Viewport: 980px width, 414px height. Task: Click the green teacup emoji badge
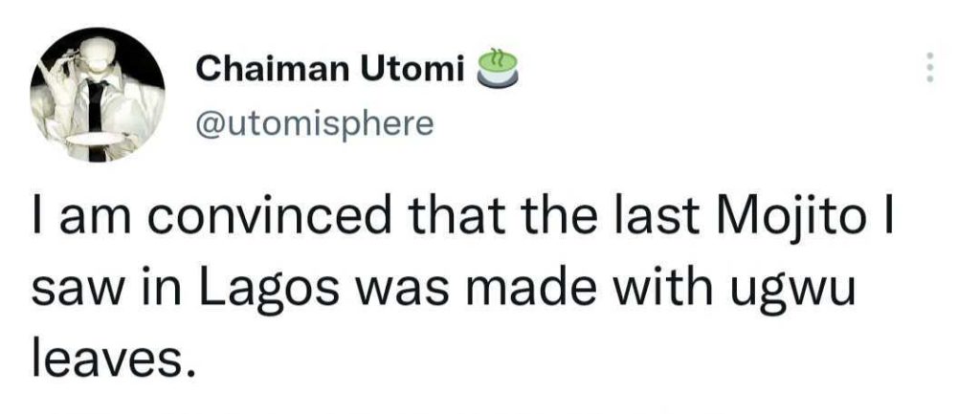click(497, 68)
